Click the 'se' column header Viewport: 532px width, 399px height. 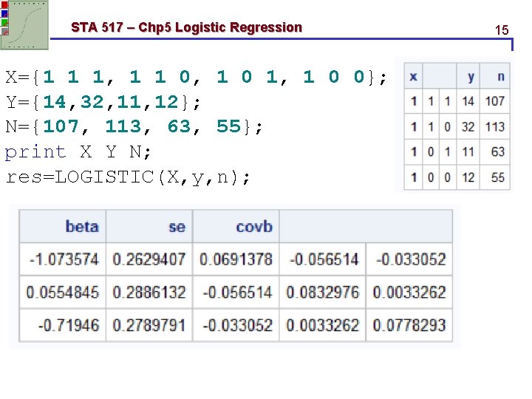coord(149,226)
